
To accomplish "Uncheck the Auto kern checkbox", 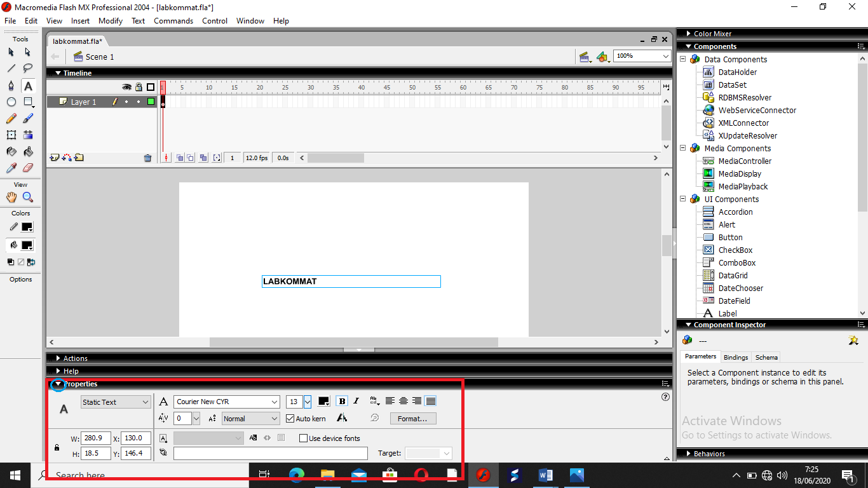I will coord(290,419).
